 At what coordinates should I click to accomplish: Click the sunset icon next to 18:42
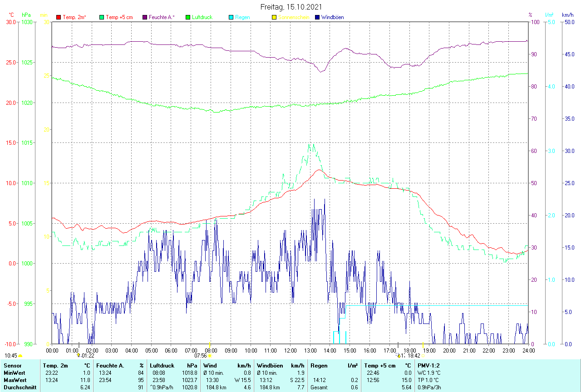coord(423,356)
